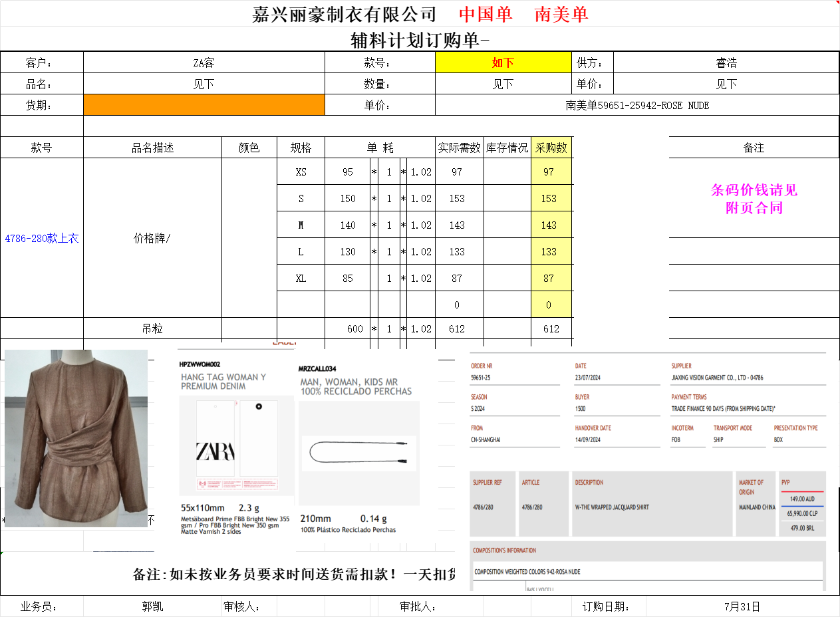Click the red 南美单 title text
Image resolution: width=840 pixels, height=617 pixels.
click(561, 14)
